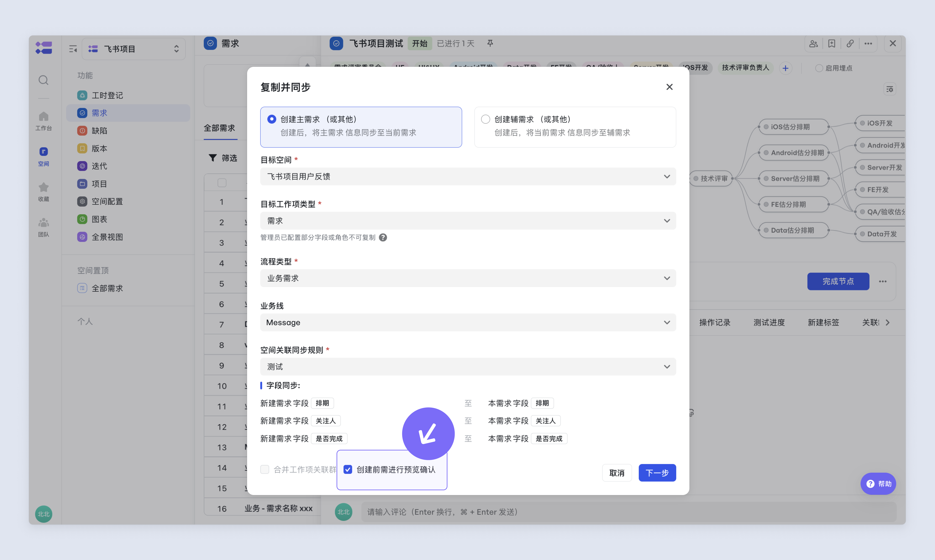The image size is (935, 560).
Task: Open 空间 in the left rail
Action: pyautogui.click(x=43, y=157)
